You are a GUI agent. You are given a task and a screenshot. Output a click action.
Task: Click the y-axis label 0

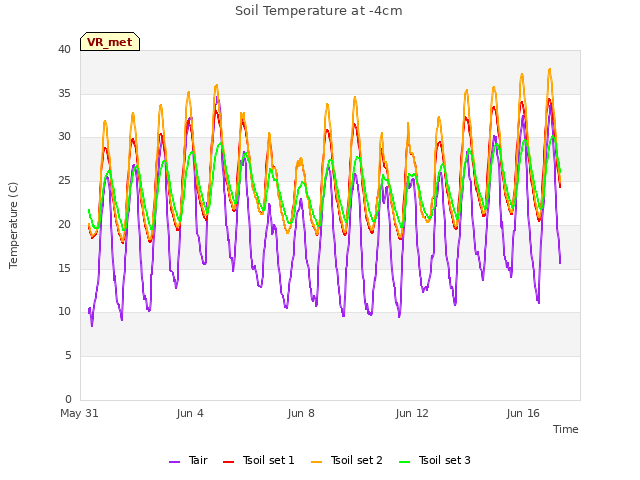point(68,399)
